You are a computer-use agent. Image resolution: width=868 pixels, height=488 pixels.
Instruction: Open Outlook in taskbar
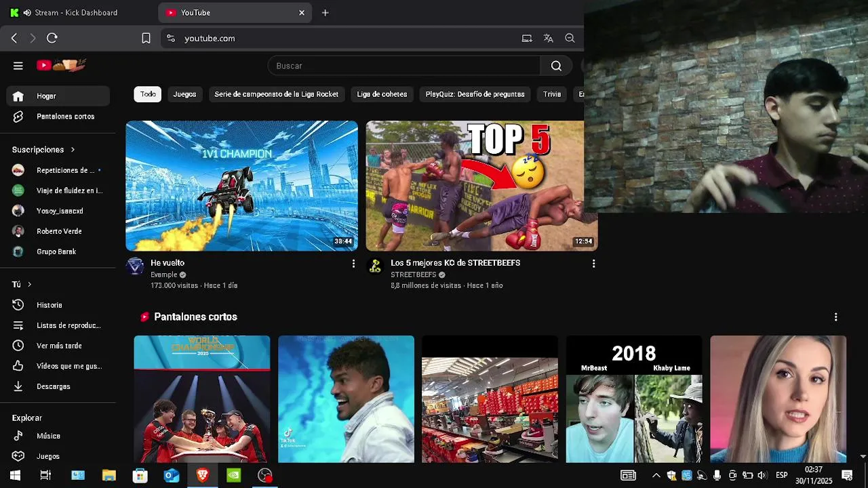coord(171,475)
